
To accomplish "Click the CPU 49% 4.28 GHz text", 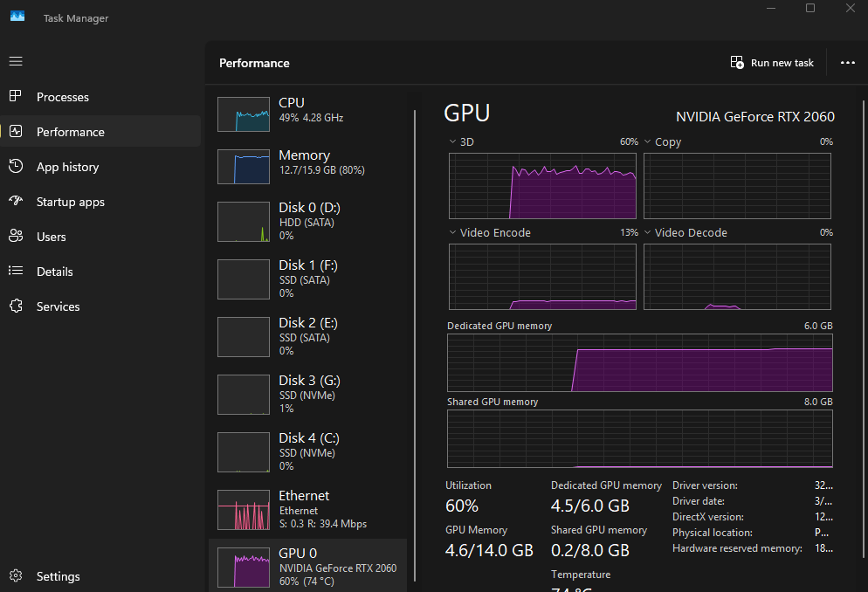I will coord(311,118).
